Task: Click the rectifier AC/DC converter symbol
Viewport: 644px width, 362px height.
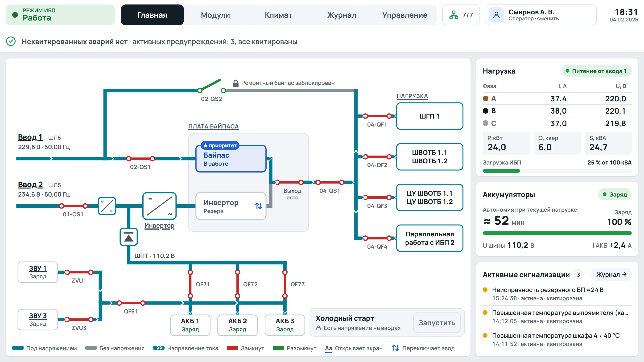Action: [x=107, y=206]
